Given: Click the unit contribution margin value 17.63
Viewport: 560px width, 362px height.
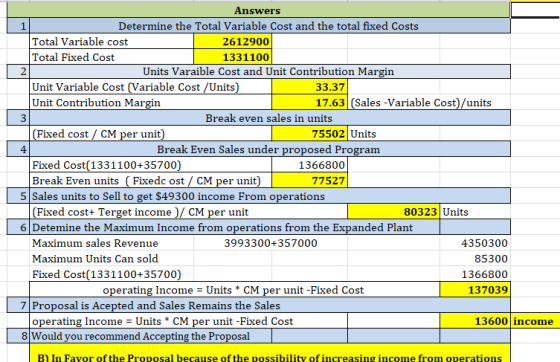Looking at the screenshot, I should click(309, 102).
